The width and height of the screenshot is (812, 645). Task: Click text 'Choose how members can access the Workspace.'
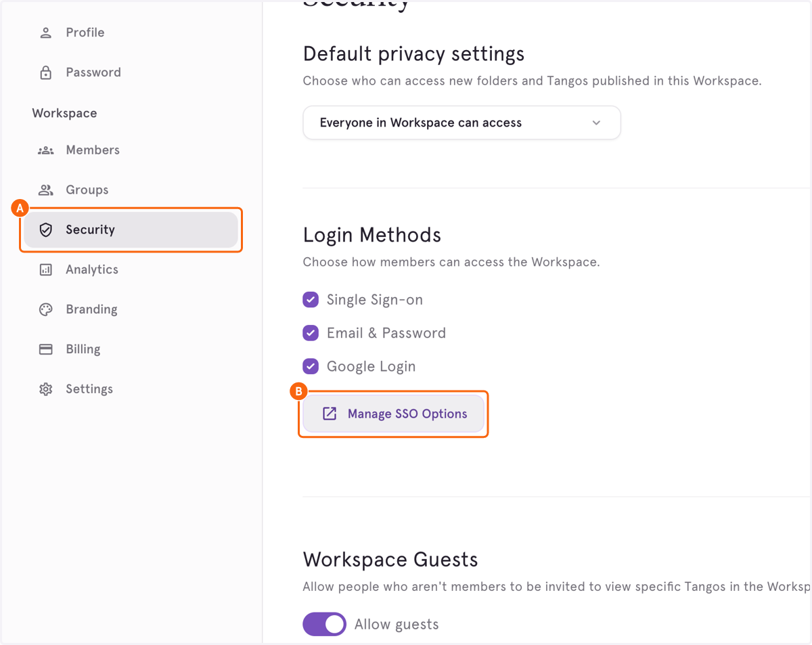pyautogui.click(x=451, y=262)
